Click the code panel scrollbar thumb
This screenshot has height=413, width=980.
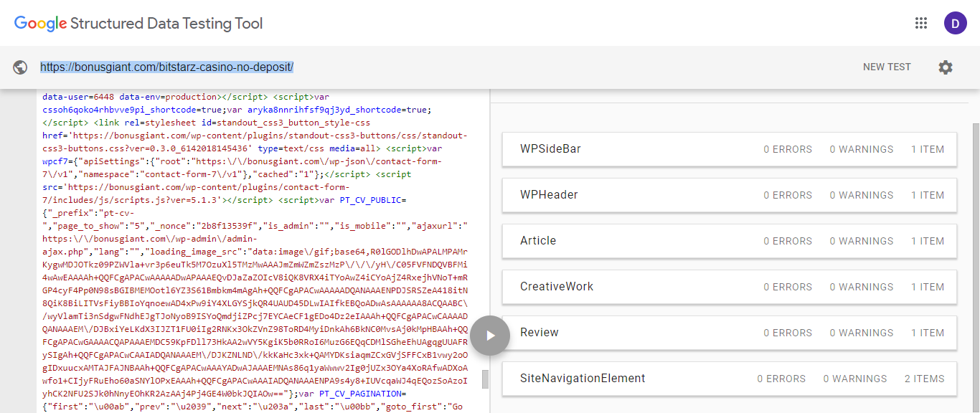485,379
